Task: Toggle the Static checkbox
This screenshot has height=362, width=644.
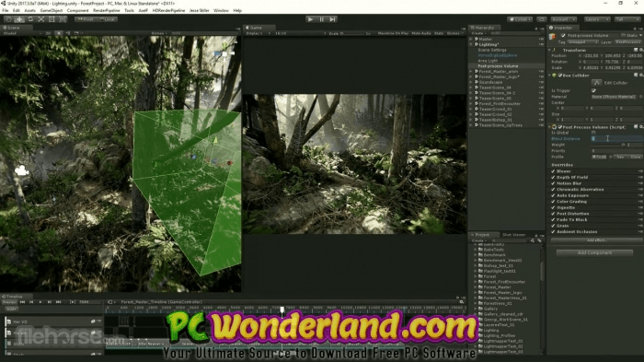Action: 623,35
